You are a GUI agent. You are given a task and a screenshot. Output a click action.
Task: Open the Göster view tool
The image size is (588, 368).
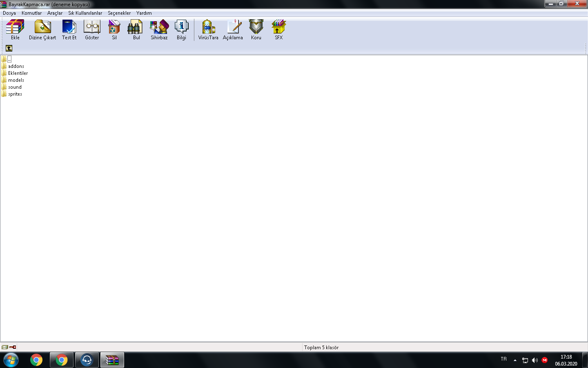click(92, 29)
